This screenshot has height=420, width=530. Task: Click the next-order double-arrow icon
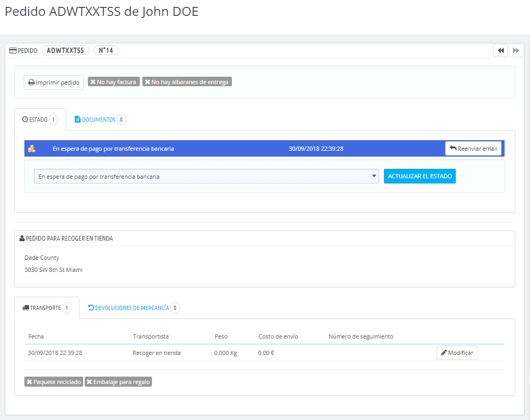click(x=516, y=50)
